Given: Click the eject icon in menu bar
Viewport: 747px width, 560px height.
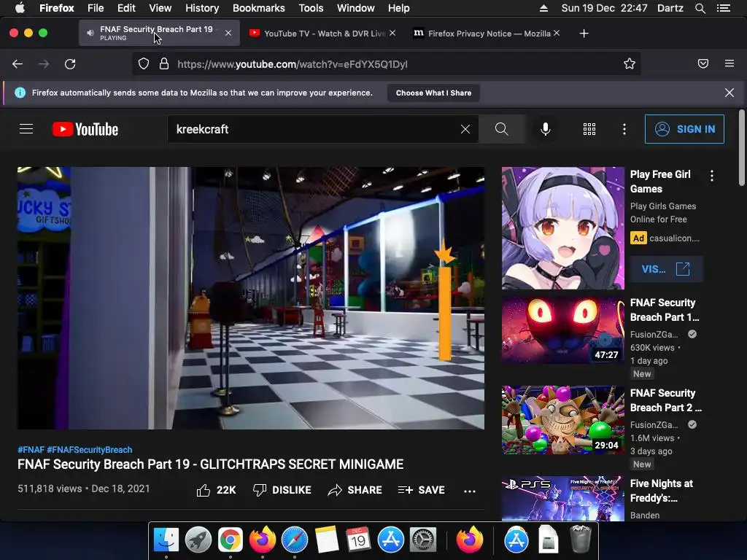Looking at the screenshot, I should pyautogui.click(x=543, y=8).
